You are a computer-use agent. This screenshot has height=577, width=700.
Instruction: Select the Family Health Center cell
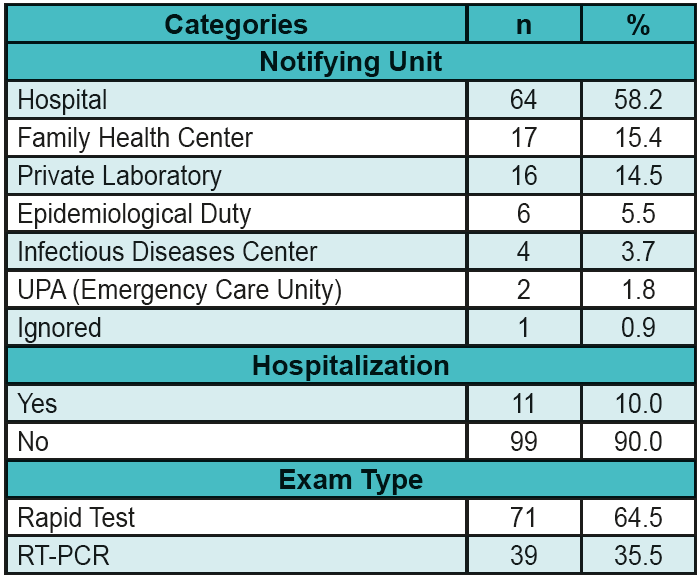[135, 138]
